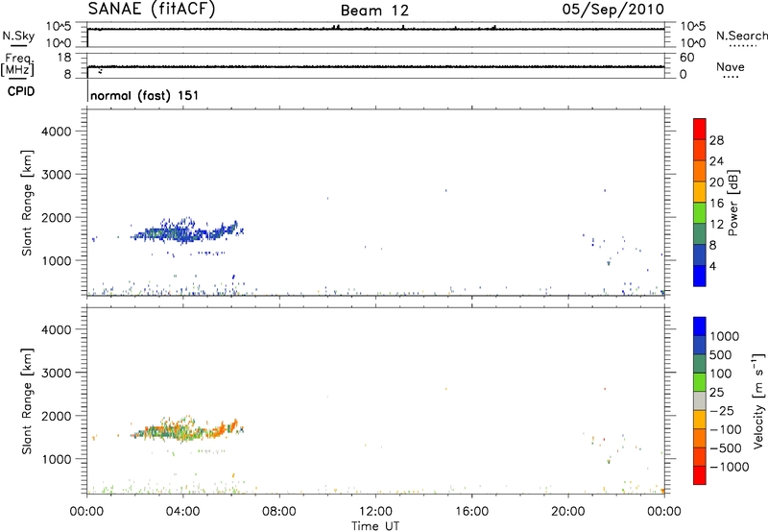Click the 16:00 time tick label

pyautogui.click(x=471, y=511)
